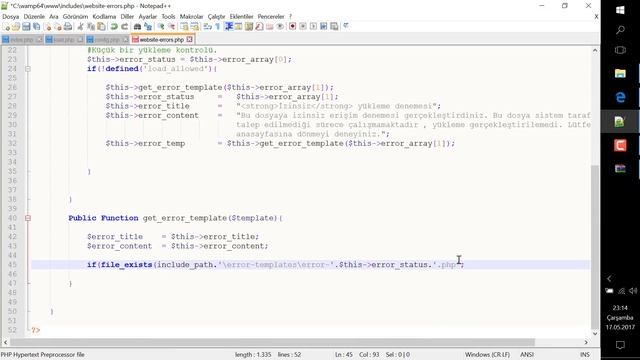Toggle synchronized horizontal scrolling

pos(195,27)
